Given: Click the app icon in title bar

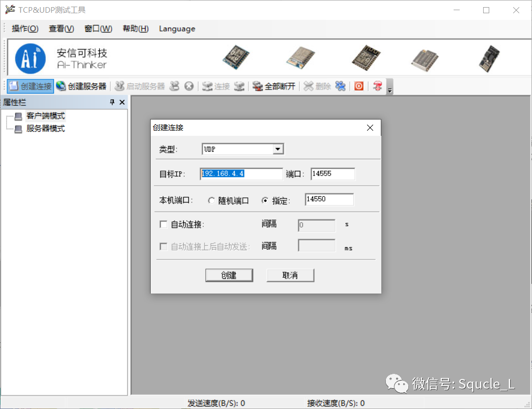Looking at the screenshot, I should 10,10.
